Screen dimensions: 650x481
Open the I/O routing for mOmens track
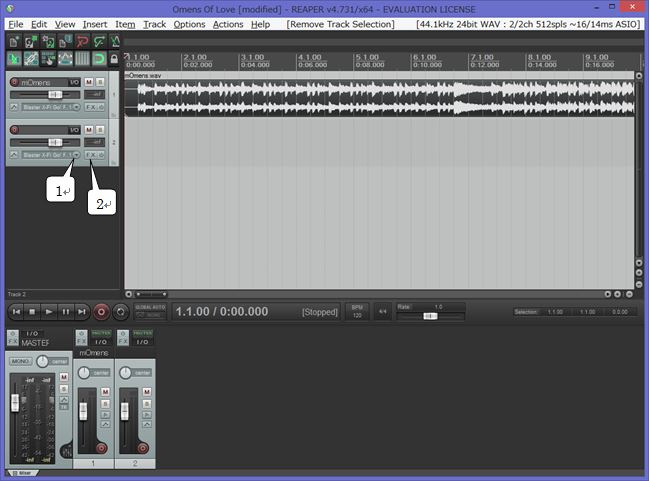click(x=73, y=81)
